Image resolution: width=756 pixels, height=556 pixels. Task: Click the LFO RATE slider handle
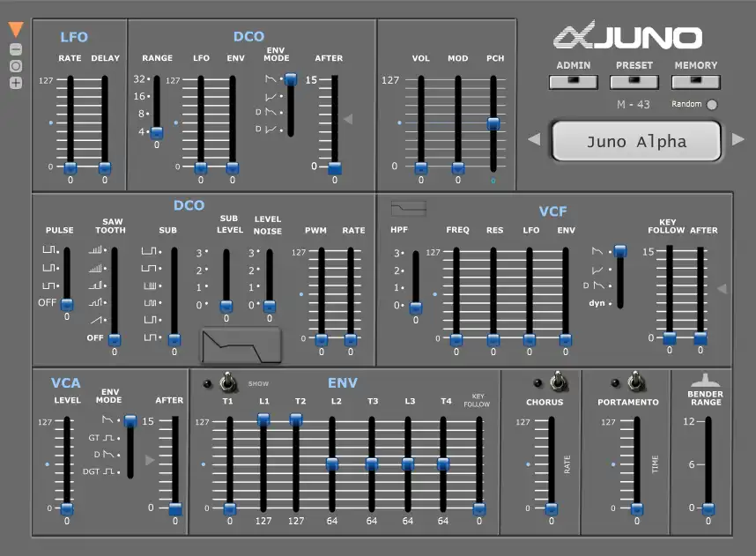pyautogui.click(x=70, y=167)
